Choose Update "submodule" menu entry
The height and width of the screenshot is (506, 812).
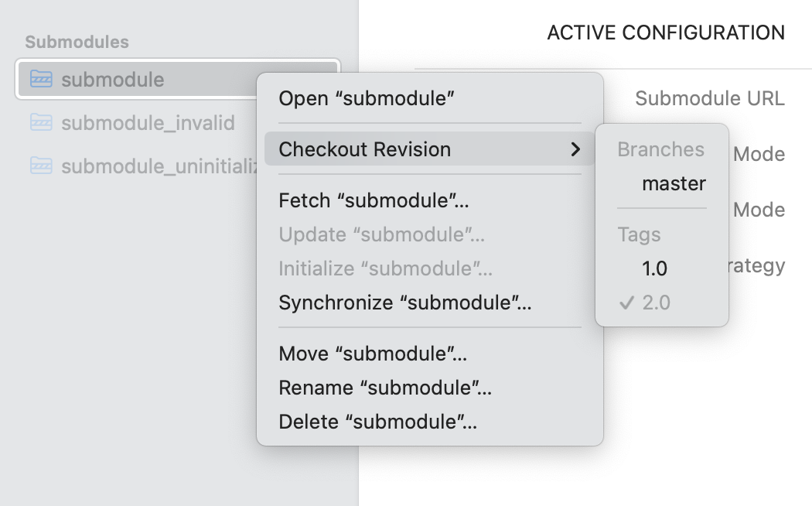tap(382, 235)
